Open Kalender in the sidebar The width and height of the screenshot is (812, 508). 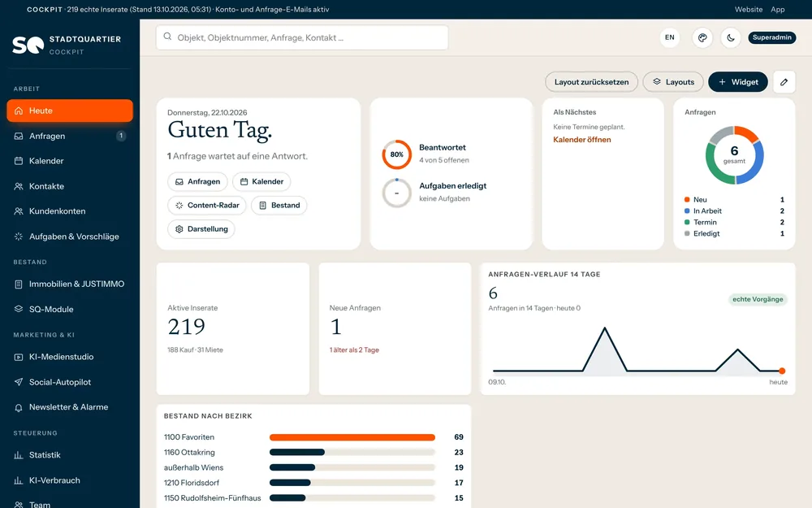(x=70, y=161)
